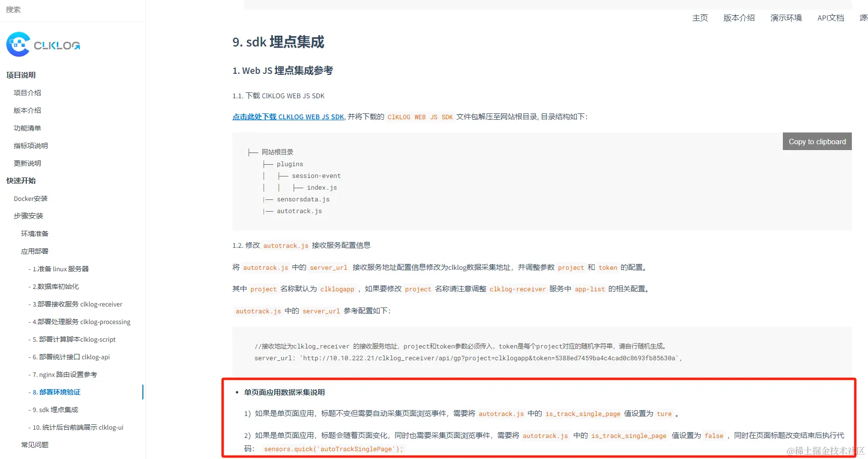868x459 pixels.
Task: Open 5. 部署计算脚本clklog-script section
Action: pos(72,339)
